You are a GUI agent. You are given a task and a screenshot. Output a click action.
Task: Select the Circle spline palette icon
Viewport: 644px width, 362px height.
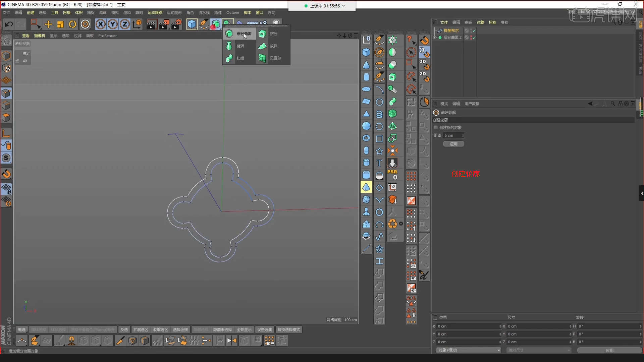(379, 102)
